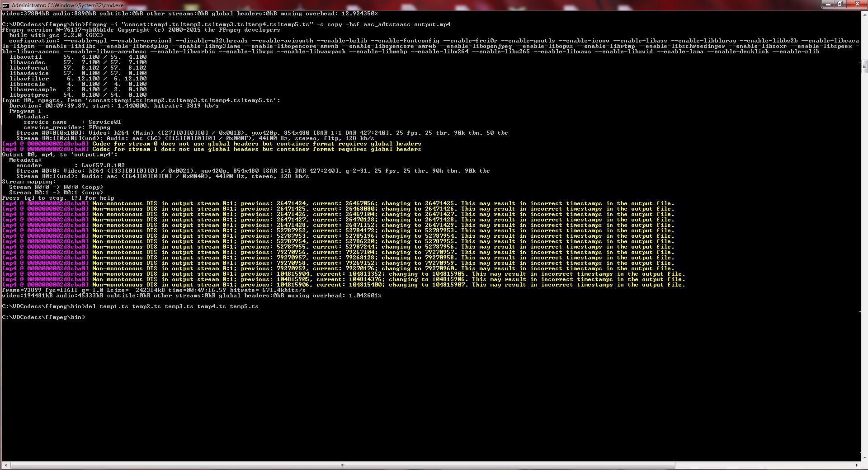This screenshot has height=470, width=868.
Task: Click the input aac (LC) audio stream line
Action: [x=195, y=138]
